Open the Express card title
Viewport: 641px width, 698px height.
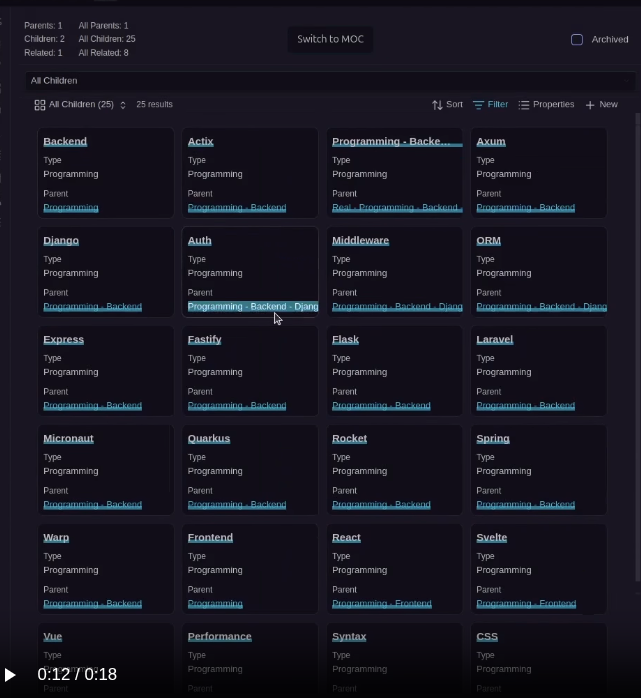click(x=64, y=340)
